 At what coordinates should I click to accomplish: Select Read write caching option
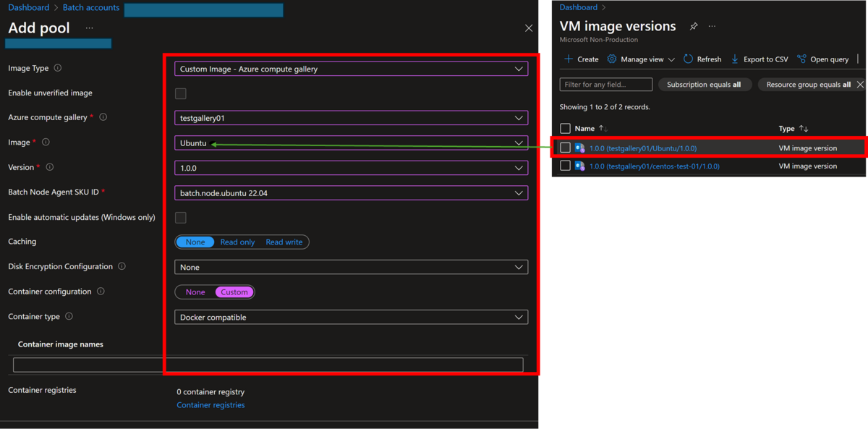coord(284,242)
